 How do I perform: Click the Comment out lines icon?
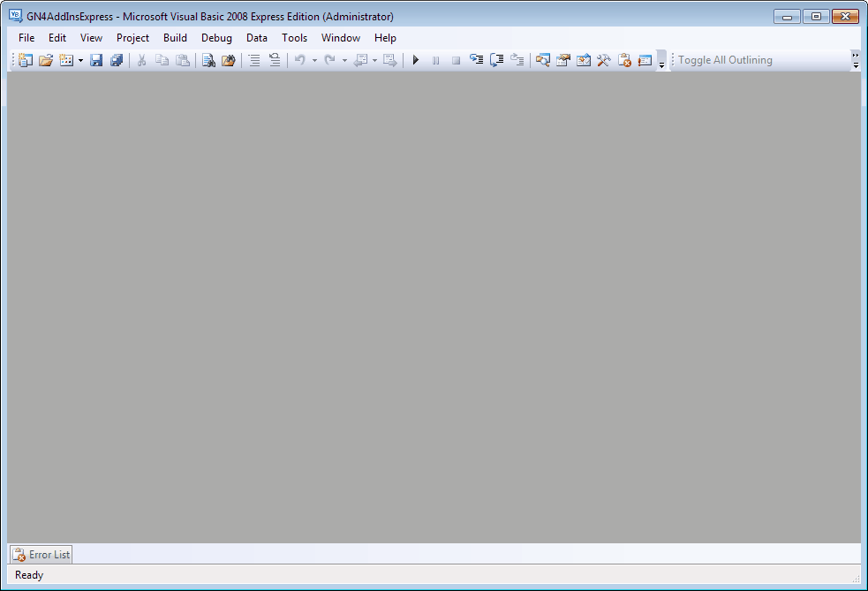[254, 60]
